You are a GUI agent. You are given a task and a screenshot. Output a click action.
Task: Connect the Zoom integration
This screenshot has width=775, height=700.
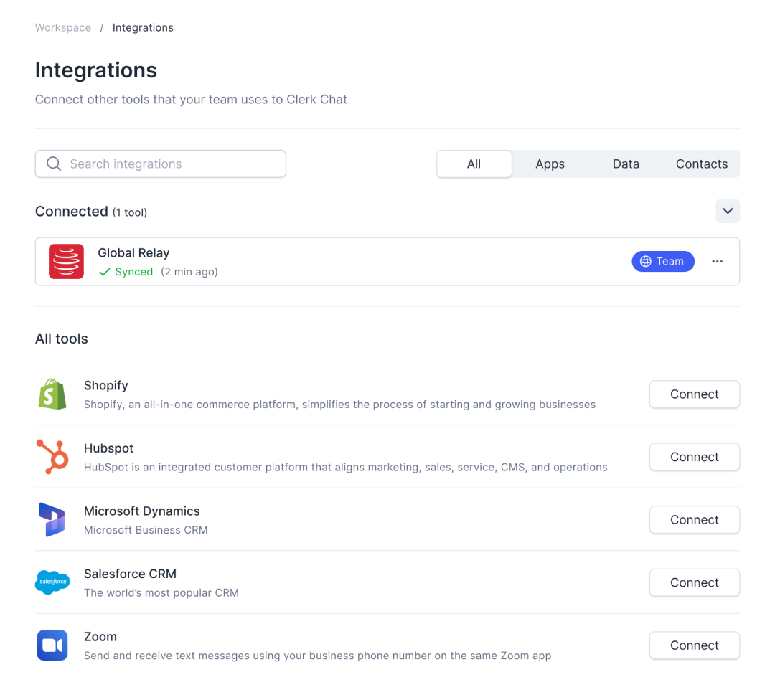coord(695,645)
